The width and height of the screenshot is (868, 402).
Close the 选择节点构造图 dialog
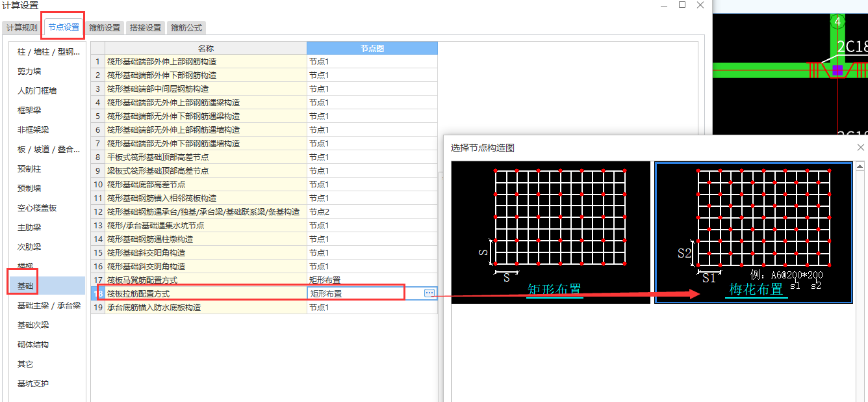861,148
